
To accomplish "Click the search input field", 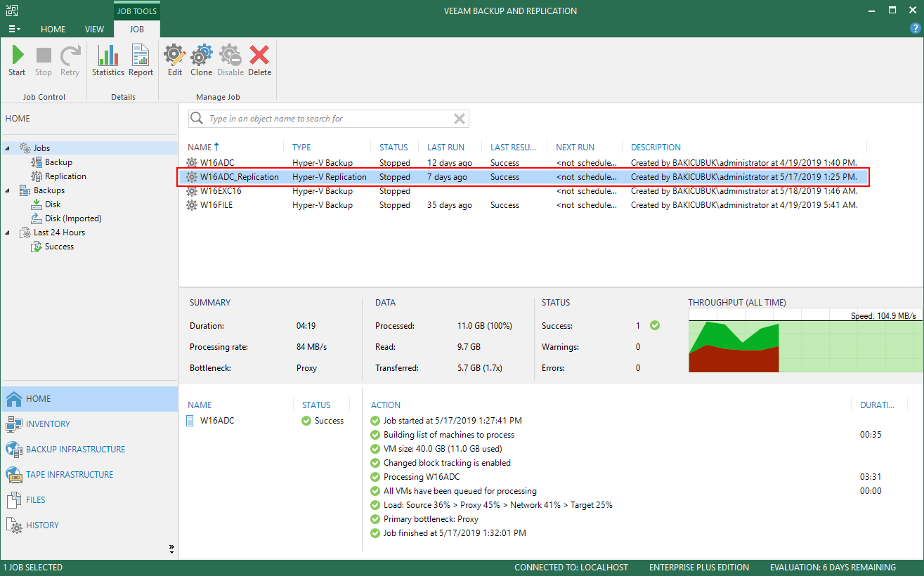I will tap(328, 119).
